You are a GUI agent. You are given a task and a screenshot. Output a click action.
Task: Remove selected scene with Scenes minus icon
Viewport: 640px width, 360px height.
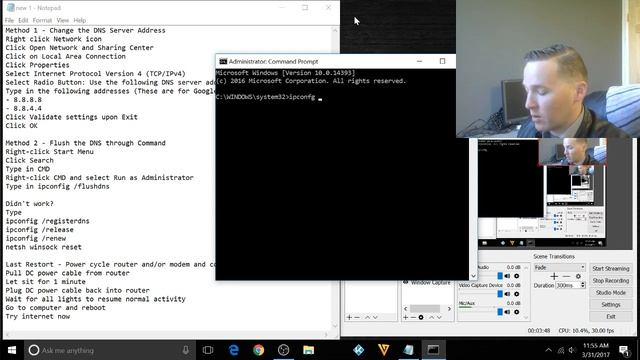point(357,317)
